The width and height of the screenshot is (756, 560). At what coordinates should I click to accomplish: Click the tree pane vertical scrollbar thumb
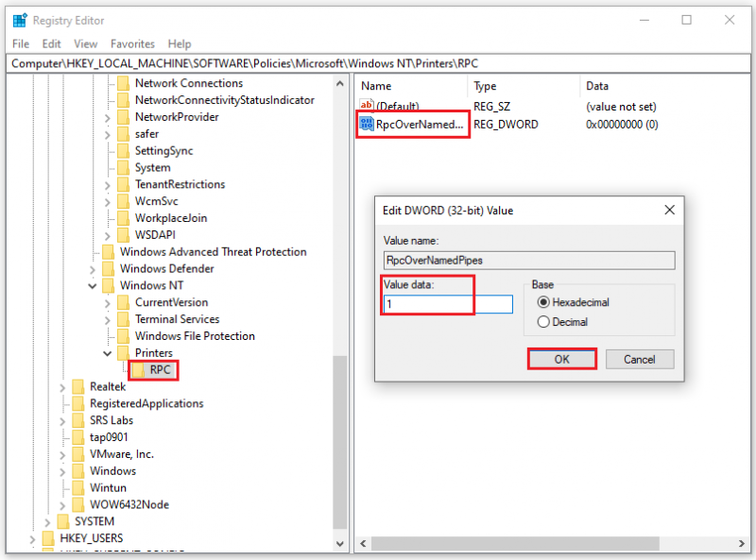click(x=339, y=442)
